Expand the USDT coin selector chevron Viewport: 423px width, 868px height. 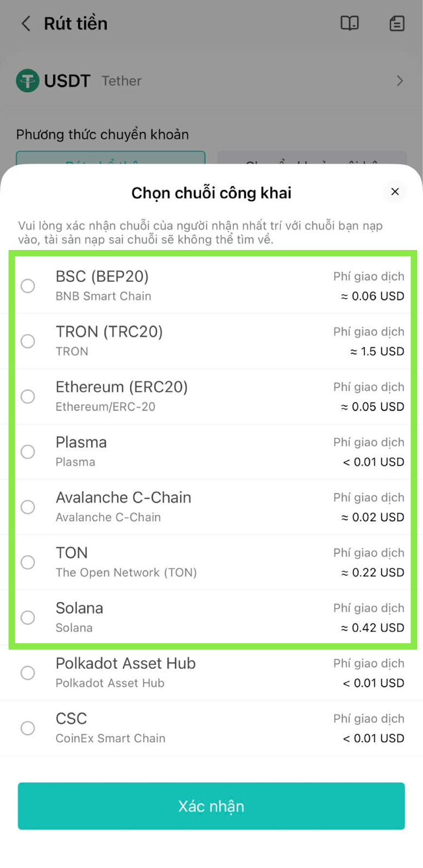[400, 81]
